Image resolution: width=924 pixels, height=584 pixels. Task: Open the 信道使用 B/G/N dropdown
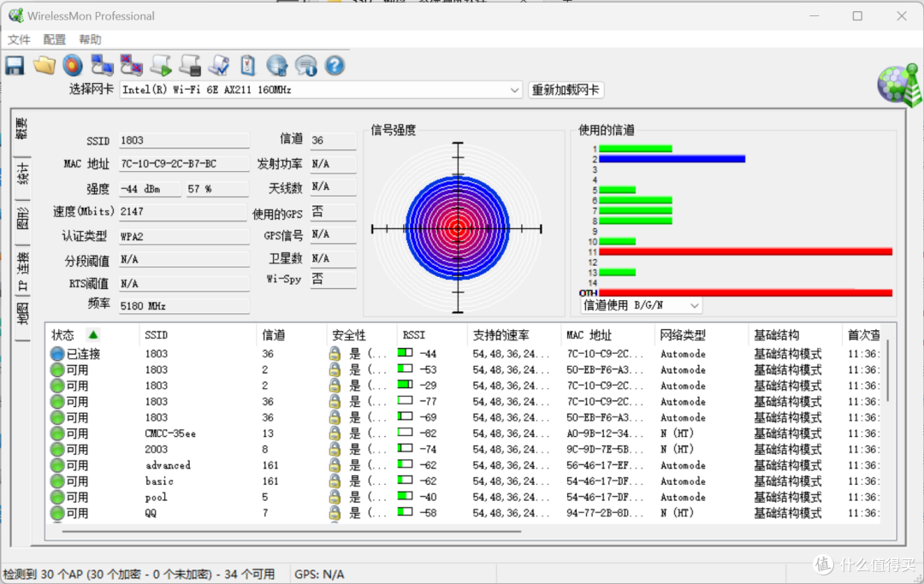point(641,305)
